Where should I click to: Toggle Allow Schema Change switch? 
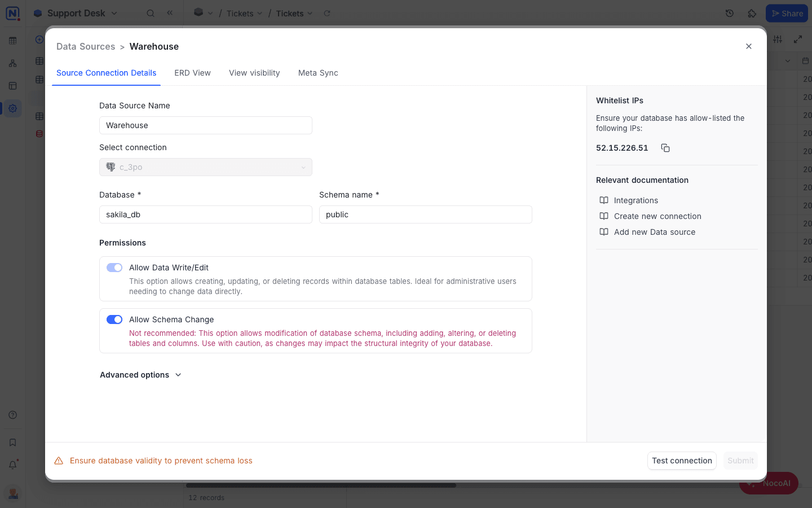tap(114, 319)
